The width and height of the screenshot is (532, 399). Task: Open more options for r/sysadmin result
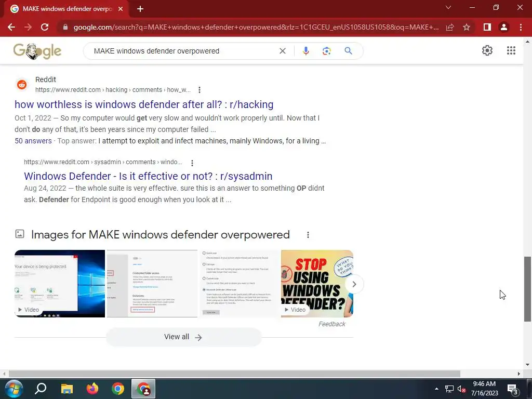point(192,163)
